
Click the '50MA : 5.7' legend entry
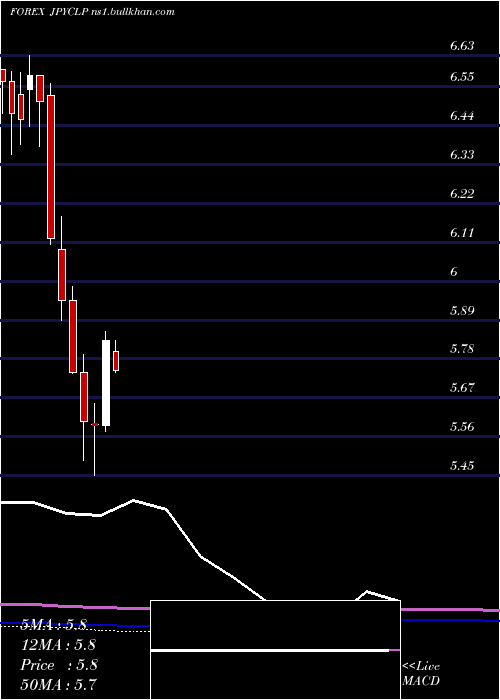(x=58, y=684)
